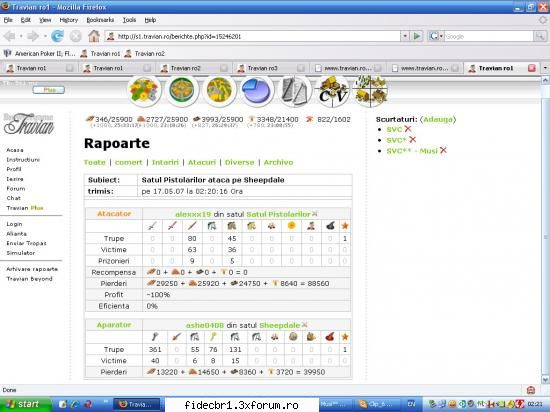Open the Archivo reports link
550x412 pixels.
278,162
